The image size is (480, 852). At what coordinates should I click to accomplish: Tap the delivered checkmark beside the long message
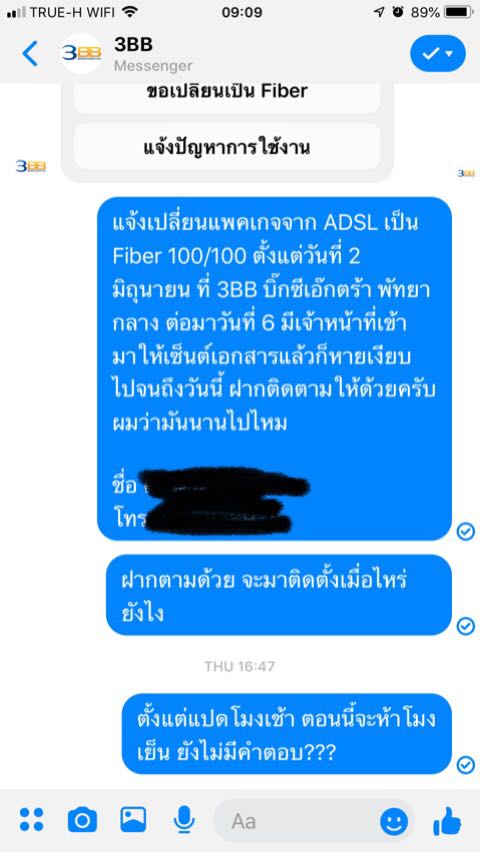tap(465, 531)
